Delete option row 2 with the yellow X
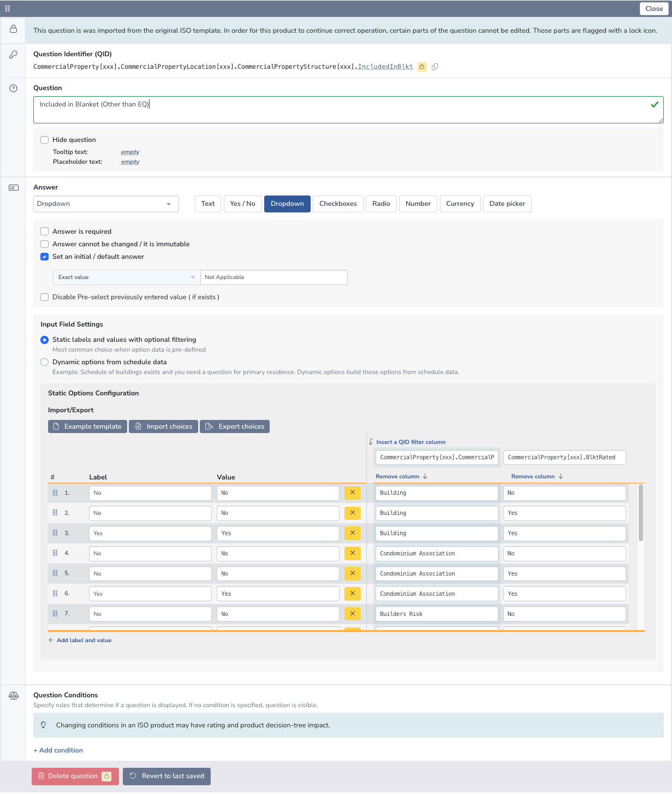Screen dimensions: 672x794 (353, 513)
